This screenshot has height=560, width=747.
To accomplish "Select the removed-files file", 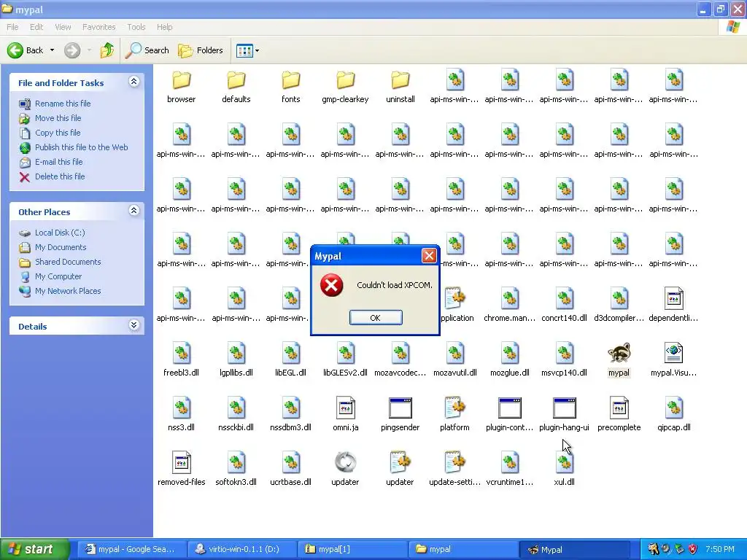I will click(181, 470).
